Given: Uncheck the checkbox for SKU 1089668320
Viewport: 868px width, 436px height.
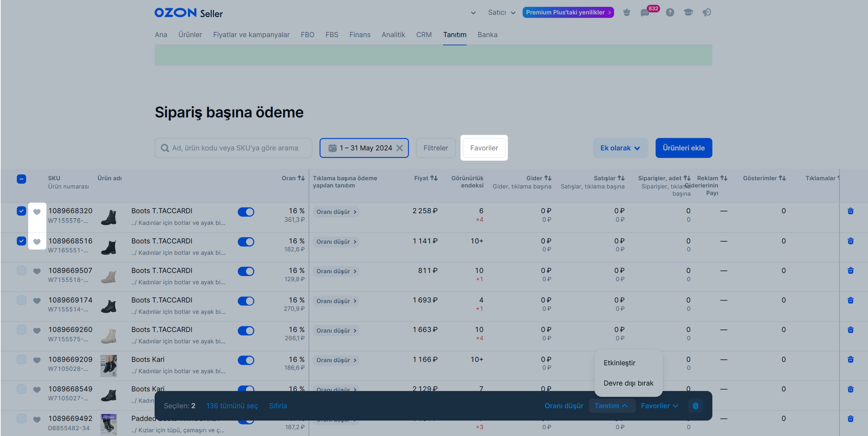Looking at the screenshot, I should [21, 211].
